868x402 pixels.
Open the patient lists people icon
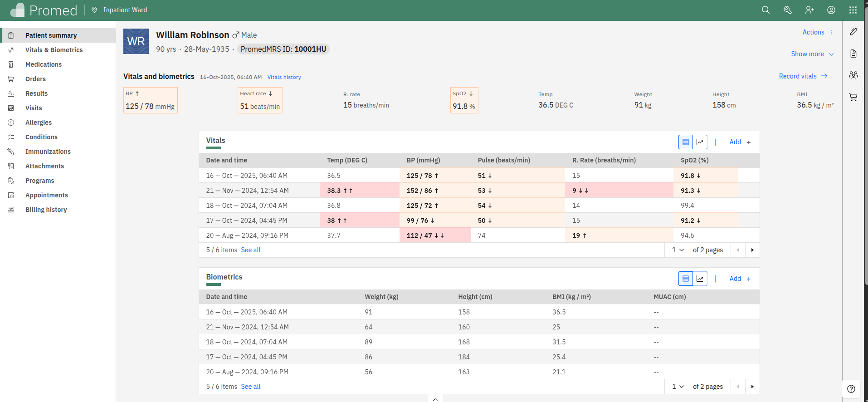click(x=853, y=75)
